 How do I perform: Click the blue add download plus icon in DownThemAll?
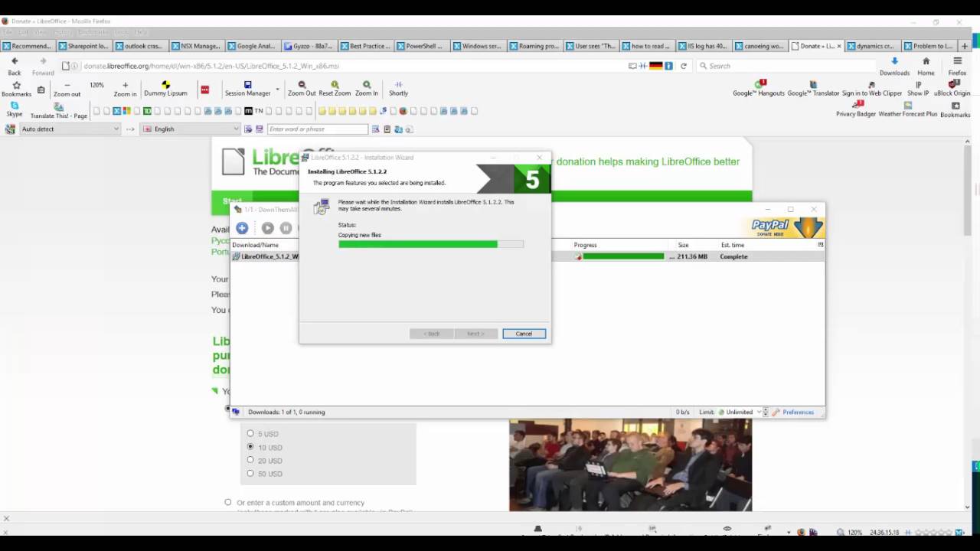point(242,228)
